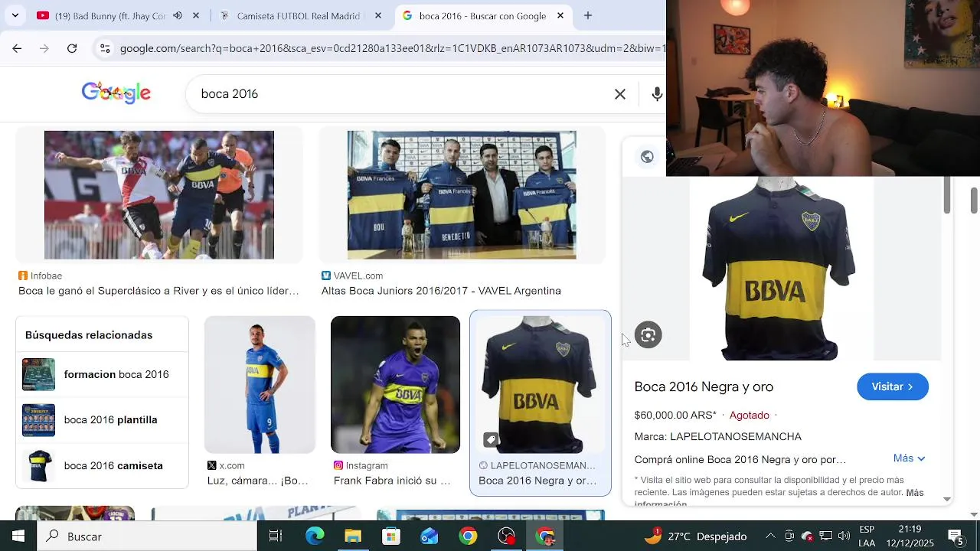Mute the Bad Bunny YouTube tab audio icon
The height and width of the screenshot is (551, 980).
178,15
